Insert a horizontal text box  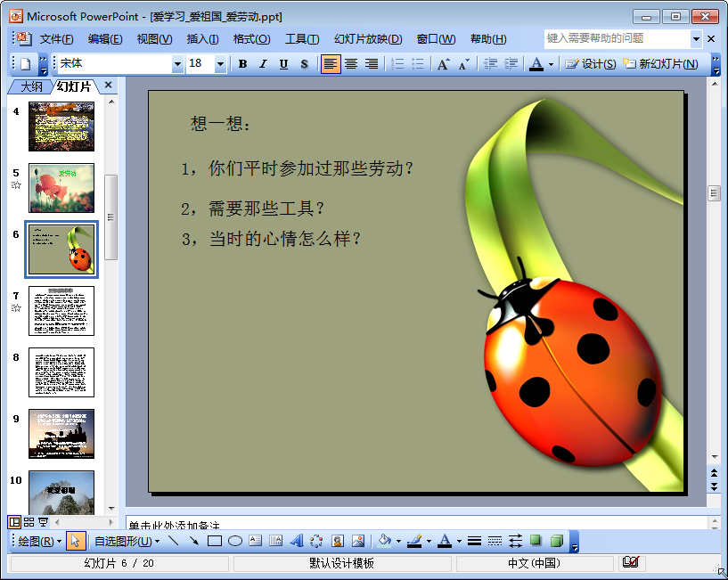(256, 541)
